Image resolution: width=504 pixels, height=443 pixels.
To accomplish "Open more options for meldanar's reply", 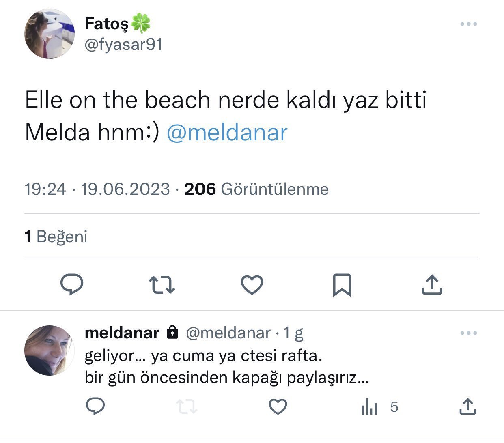I will pos(469,333).
